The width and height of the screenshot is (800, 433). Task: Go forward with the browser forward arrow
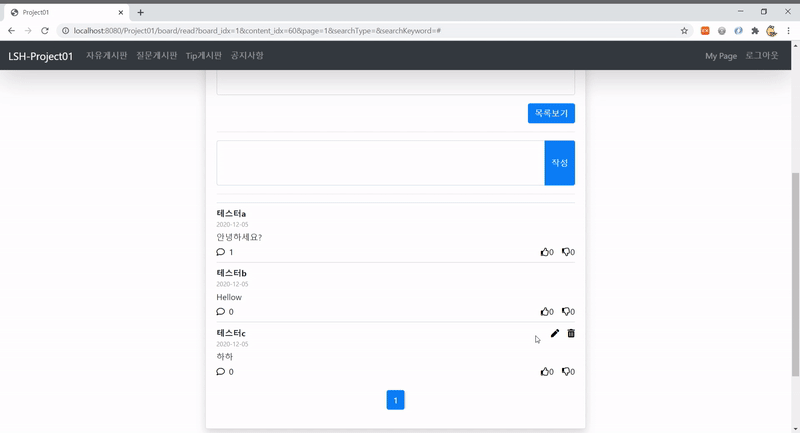pos(28,31)
